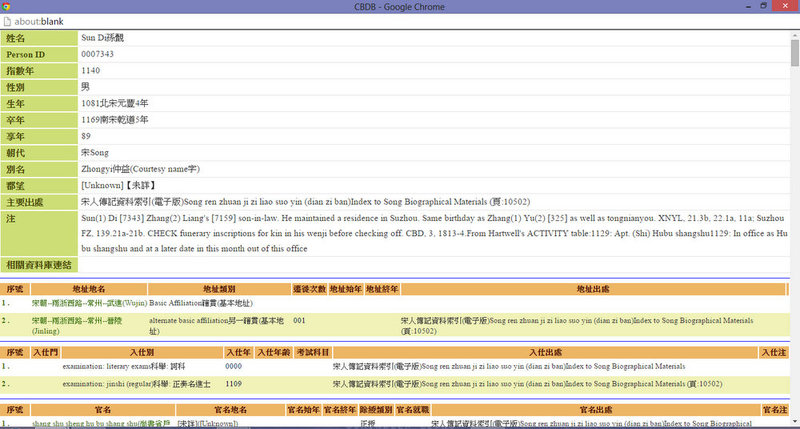Screen dimensions: 800x429
Task: Click the 地址出處 column header
Action: (x=593, y=289)
